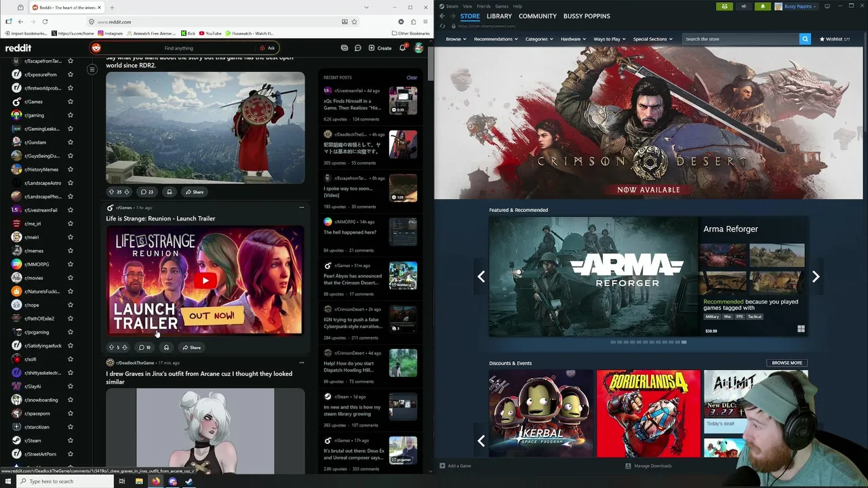The image size is (868, 488).
Task: Show next featured game in Steam carousel
Action: 816,277
